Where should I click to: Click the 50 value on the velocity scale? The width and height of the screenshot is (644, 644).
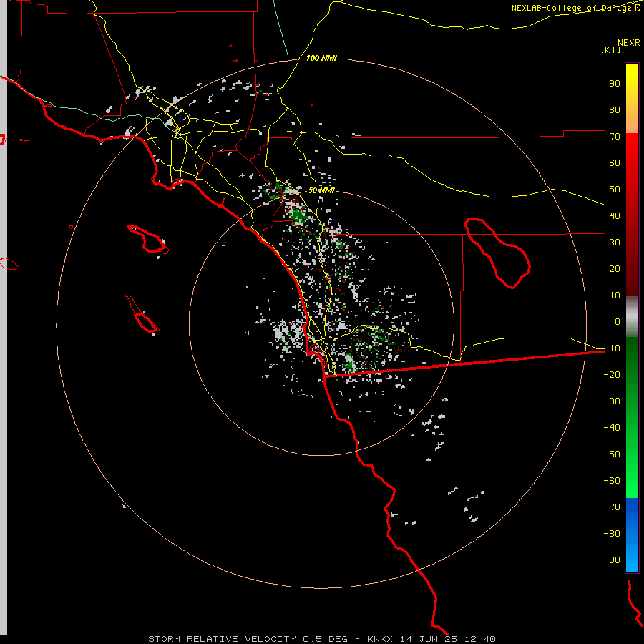pos(615,190)
